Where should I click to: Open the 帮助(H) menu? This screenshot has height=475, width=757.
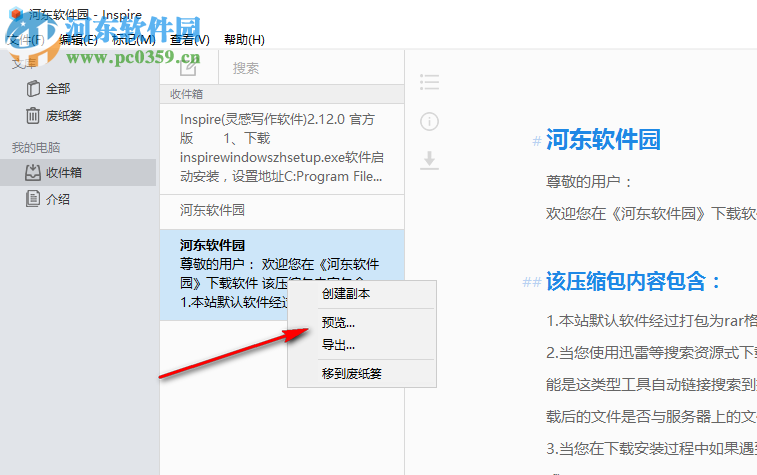244,40
